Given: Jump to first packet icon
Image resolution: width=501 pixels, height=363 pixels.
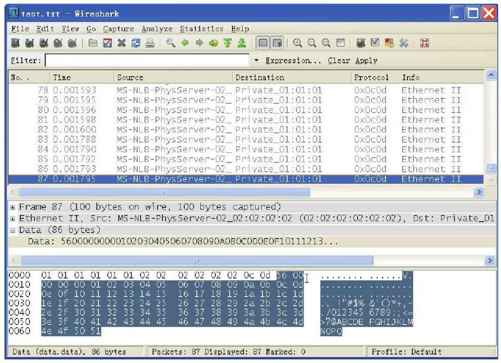Looking at the screenshot, I should [x=228, y=43].
